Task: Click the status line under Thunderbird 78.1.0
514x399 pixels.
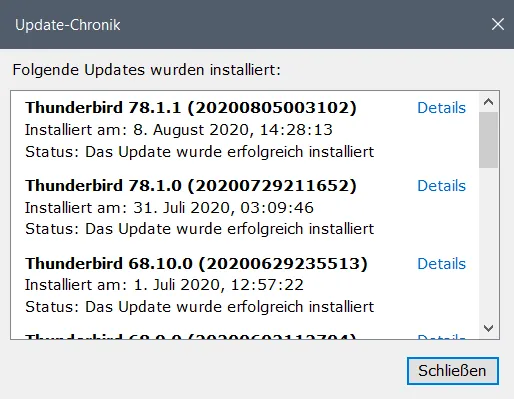Action: 200,229
